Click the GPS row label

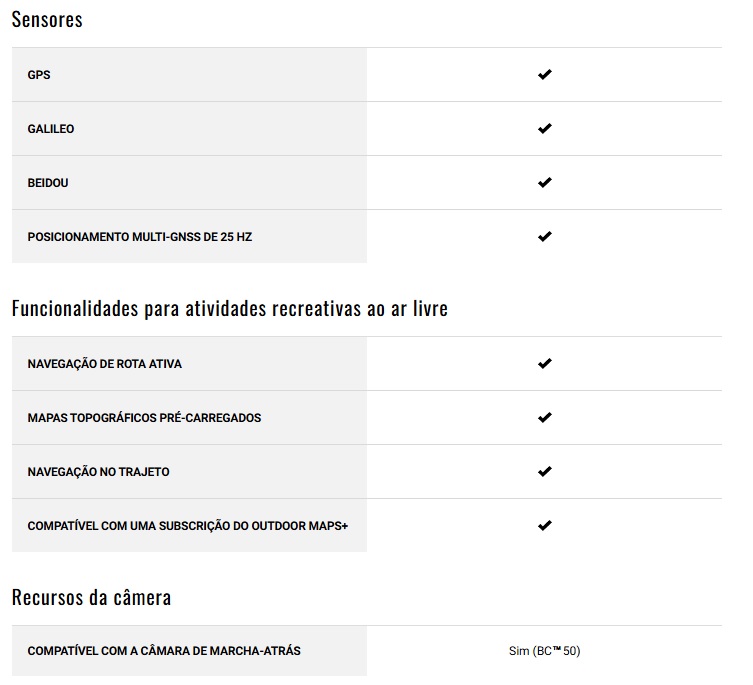coord(39,75)
